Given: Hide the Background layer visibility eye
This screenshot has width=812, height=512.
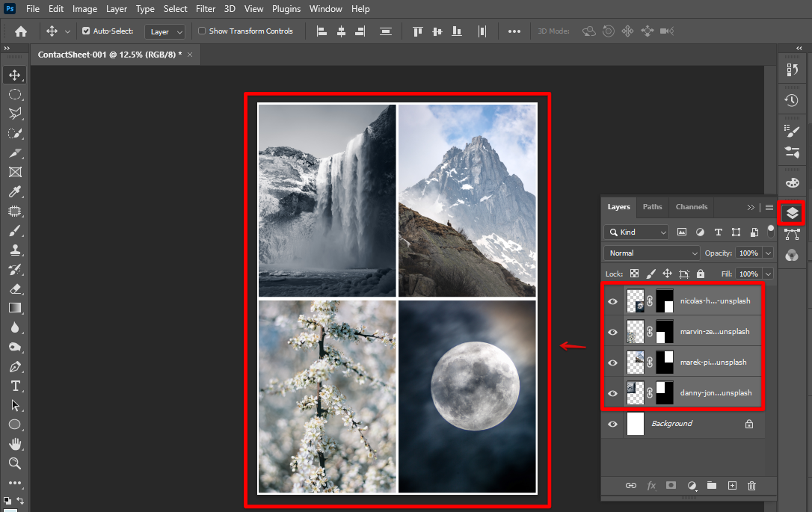Looking at the screenshot, I should click(x=613, y=424).
